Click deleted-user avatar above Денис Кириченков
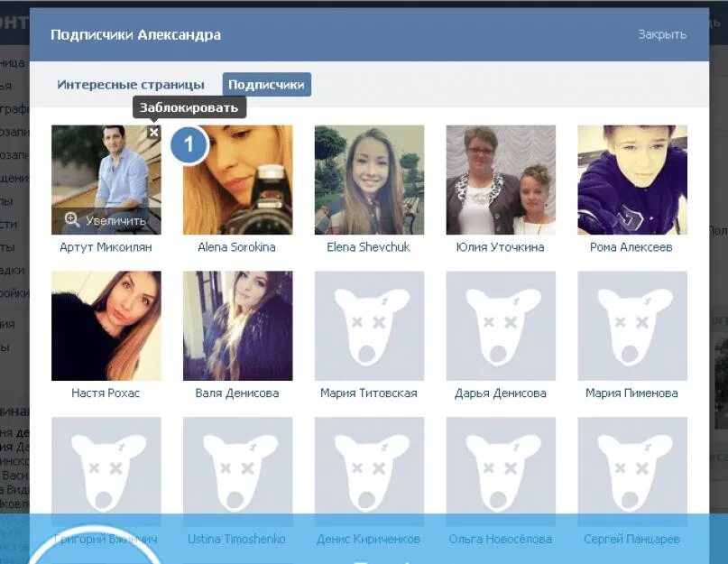The height and width of the screenshot is (564, 728). 369,472
